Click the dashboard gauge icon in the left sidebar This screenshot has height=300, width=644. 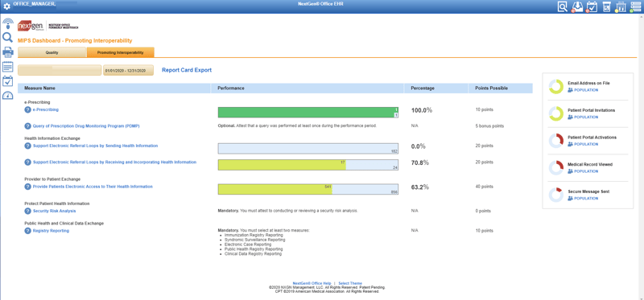click(8, 96)
